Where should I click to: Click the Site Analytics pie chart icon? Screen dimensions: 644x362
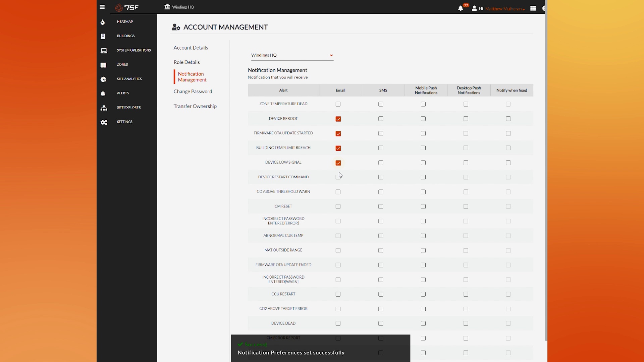(x=103, y=79)
